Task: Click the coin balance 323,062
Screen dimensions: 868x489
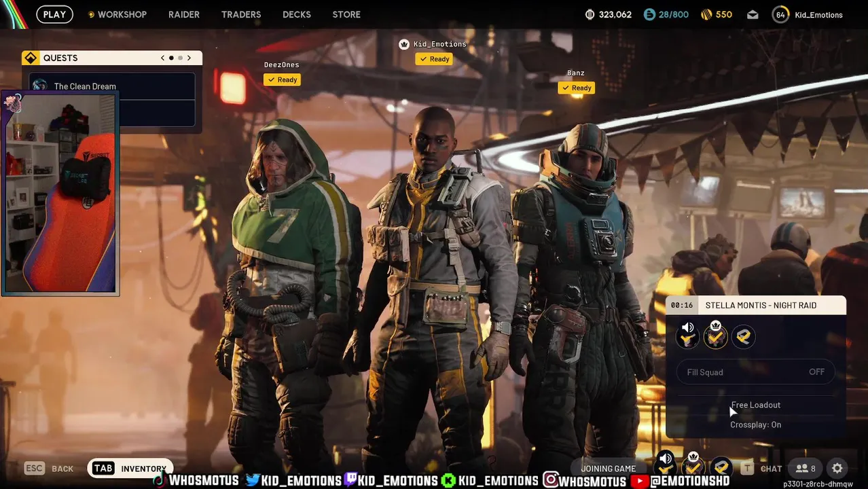Action: [609, 14]
